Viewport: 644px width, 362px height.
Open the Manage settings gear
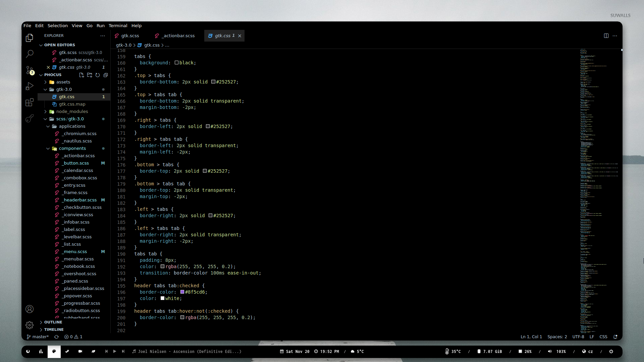pyautogui.click(x=30, y=325)
